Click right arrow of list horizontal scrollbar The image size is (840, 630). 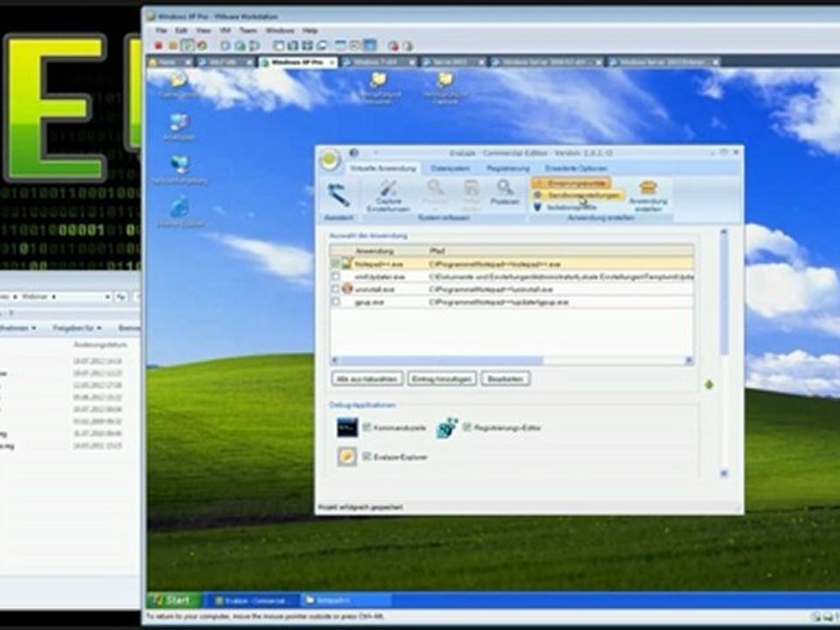pyautogui.click(x=689, y=360)
